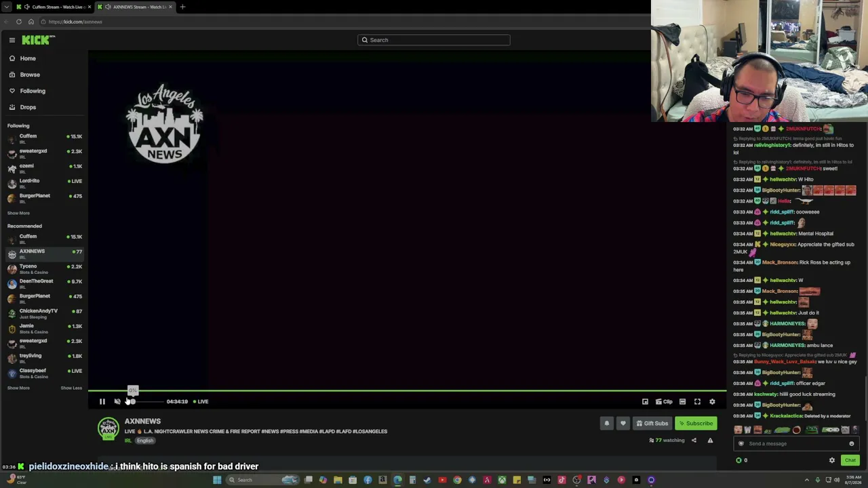Open chat settings gear icon

[x=832, y=460]
